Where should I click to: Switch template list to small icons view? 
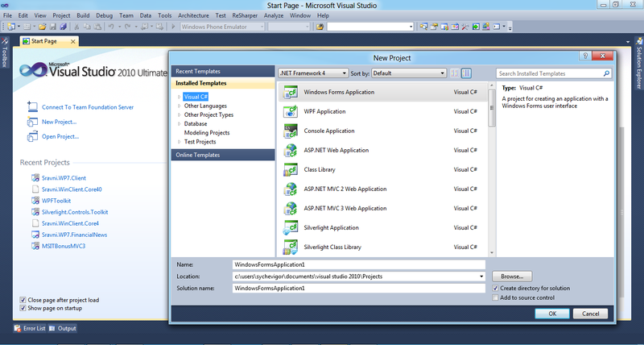455,73
